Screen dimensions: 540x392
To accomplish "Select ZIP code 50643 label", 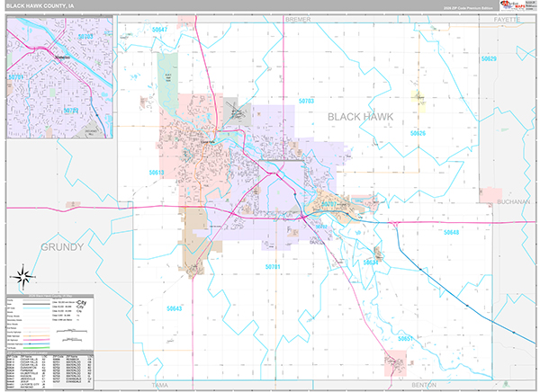I will (x=175, y=308).
